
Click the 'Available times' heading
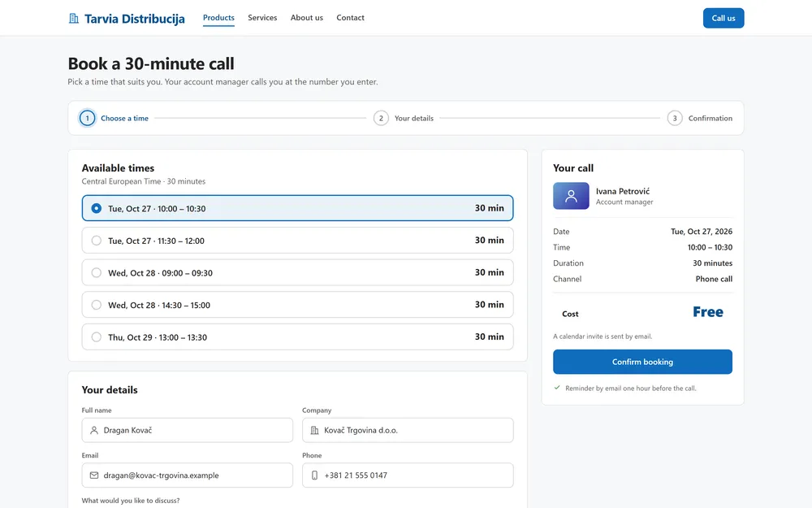coord(118,168)
